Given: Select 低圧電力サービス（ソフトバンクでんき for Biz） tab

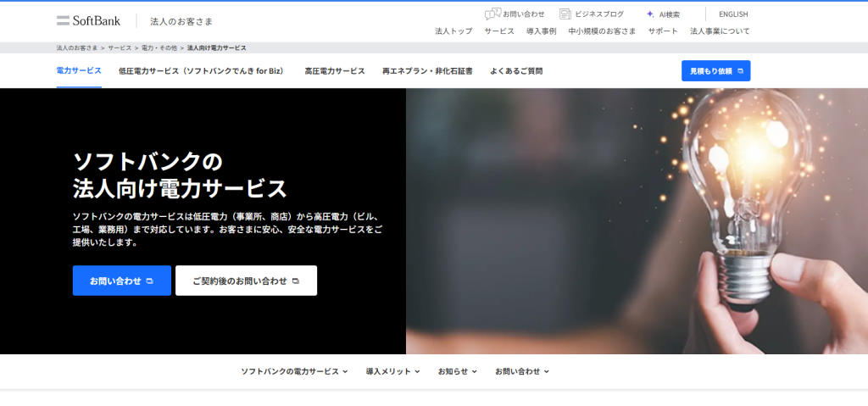Looking at the screenshot, I should (203, 71).
